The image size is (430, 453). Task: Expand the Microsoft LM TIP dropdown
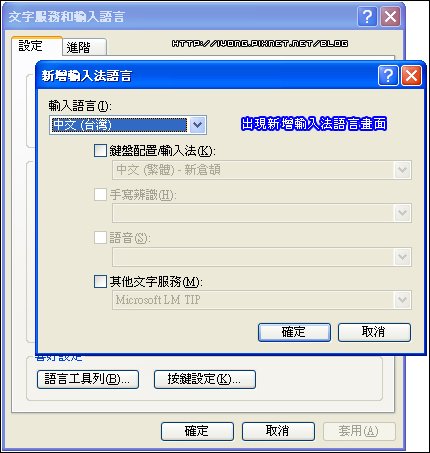point(402,300)
